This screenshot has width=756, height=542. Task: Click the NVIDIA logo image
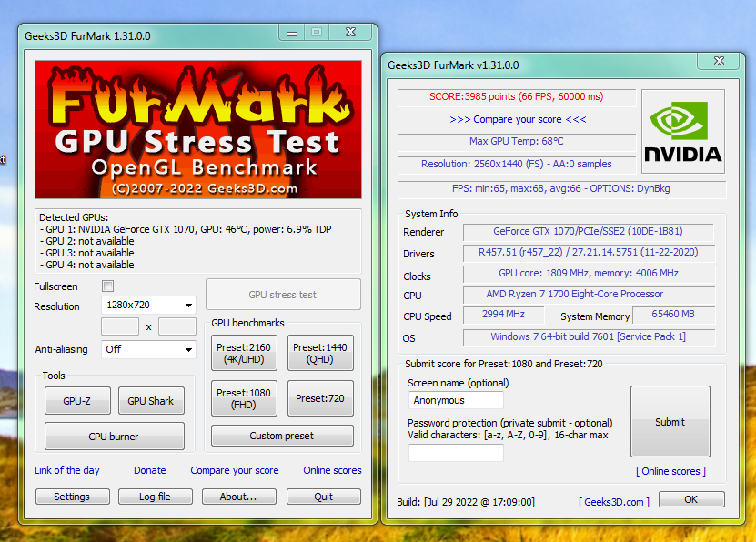(x=682, y=131)
